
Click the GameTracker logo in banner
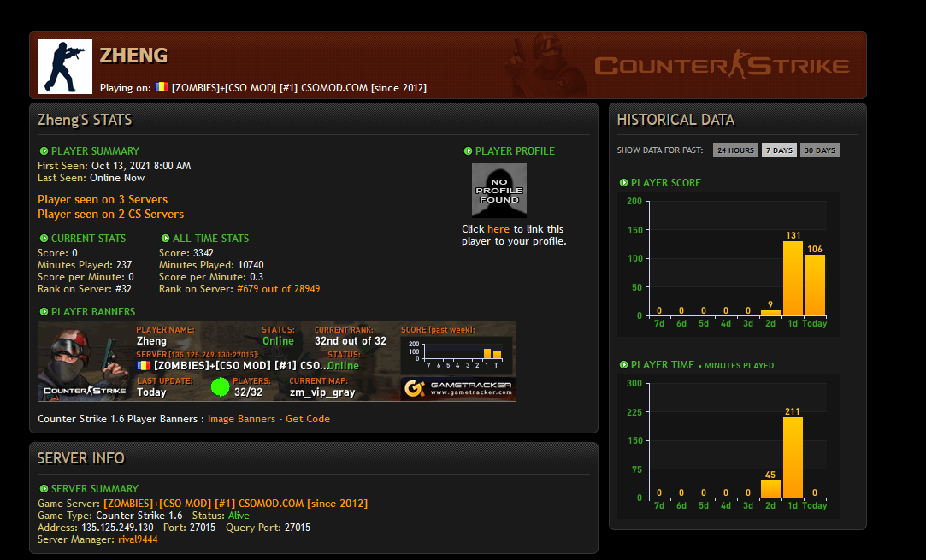[x=457, y=389]
